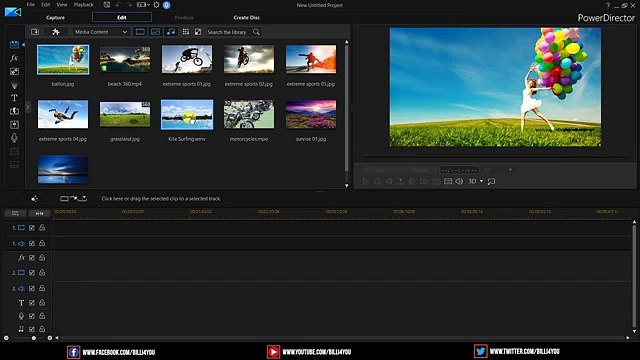Click the beach 360.mp4 file name

(125, 84)
